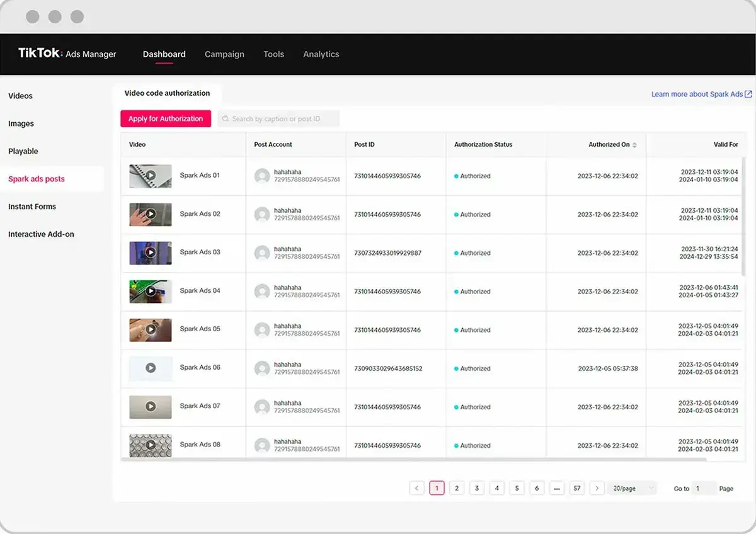Image resolution: width=756 pixels, height=534 pixels.
Task: Click the avatar icon in Spark Ads 03 row
Action: coord(262,253)
